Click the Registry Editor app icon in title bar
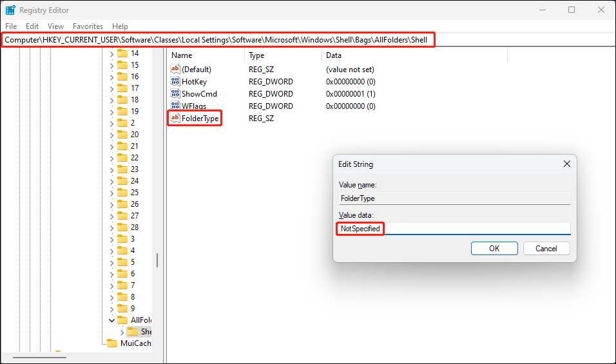The height and width of the screenshot is (364, 616). tap(10, 10)
